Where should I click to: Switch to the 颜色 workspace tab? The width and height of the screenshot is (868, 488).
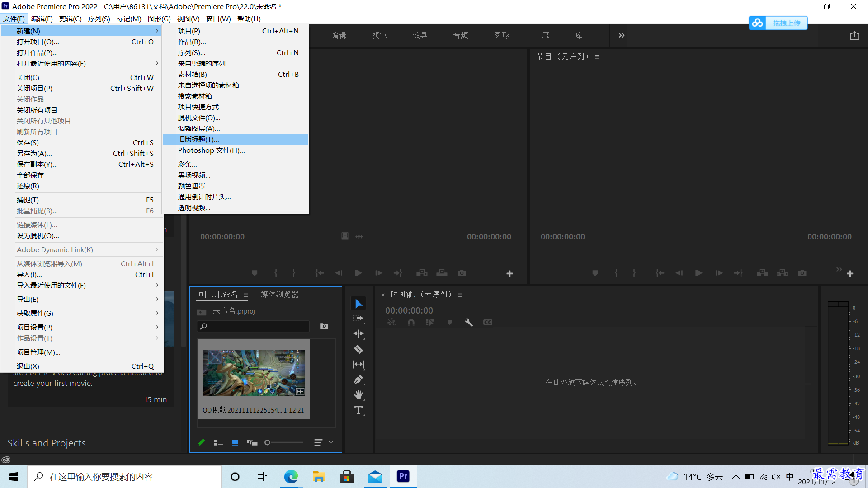point(379,35)
